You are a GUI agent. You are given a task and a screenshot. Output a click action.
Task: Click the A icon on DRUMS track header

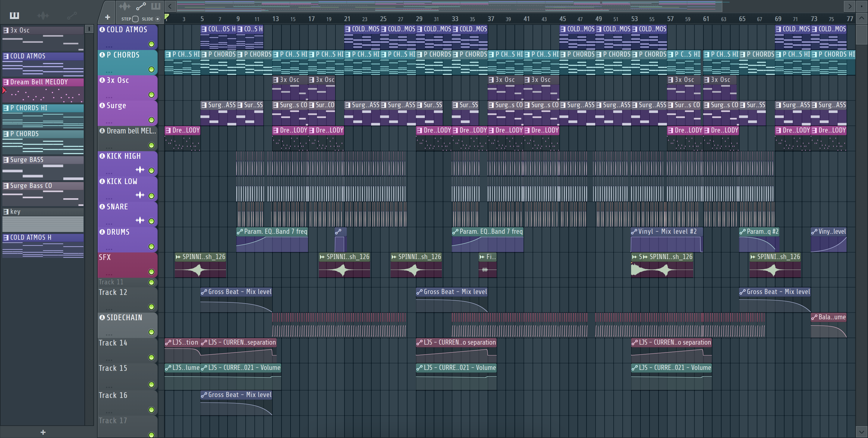102,232
